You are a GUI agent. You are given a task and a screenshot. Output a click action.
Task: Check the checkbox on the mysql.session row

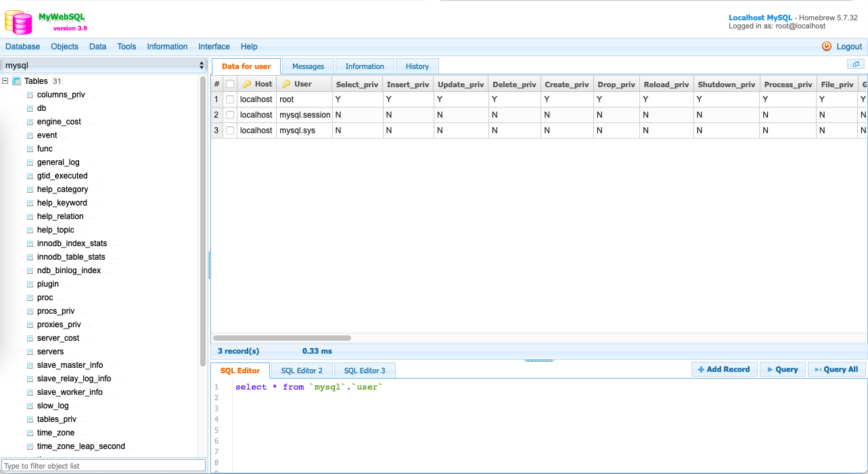[229, 114]
